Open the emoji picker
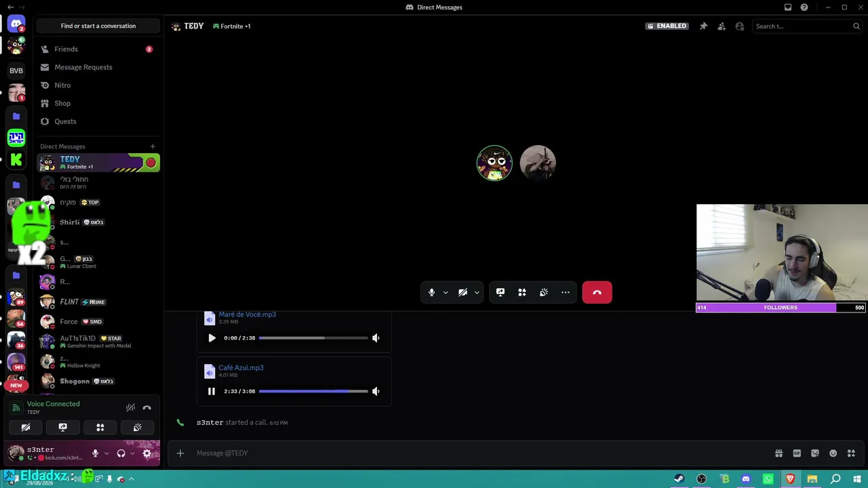 click(833, 453)
